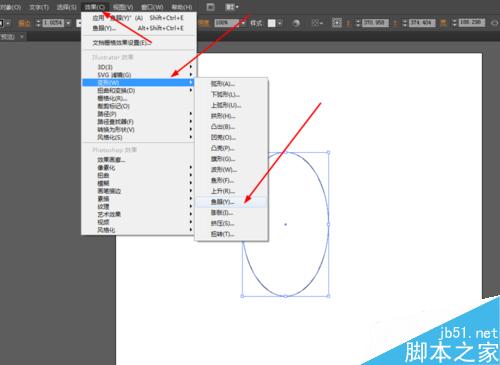Screen dimensions: 500x365
Task: Choose 应用"鱼眼(Y)" Shift+Ctrl+E entry
Action: click(x=138, y=18)
